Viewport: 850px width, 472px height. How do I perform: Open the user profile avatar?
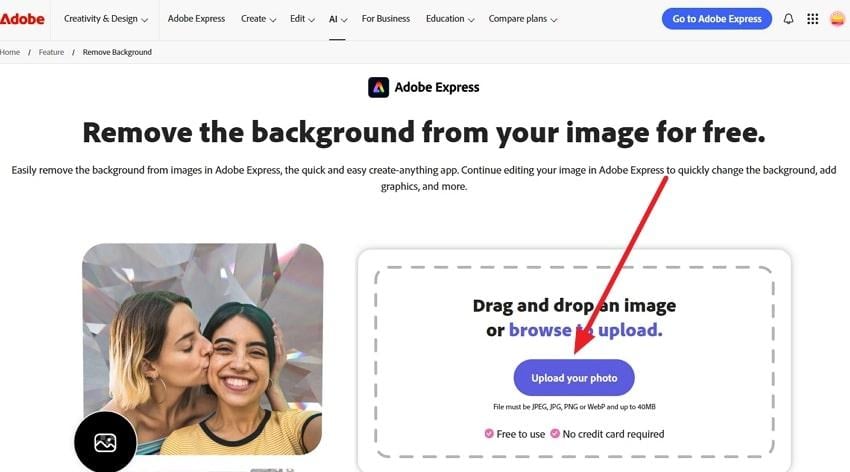(x=838, y=19)
